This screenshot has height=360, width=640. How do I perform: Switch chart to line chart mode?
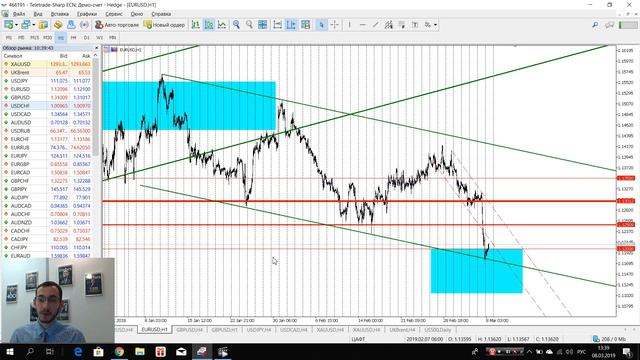coord(222,25)
